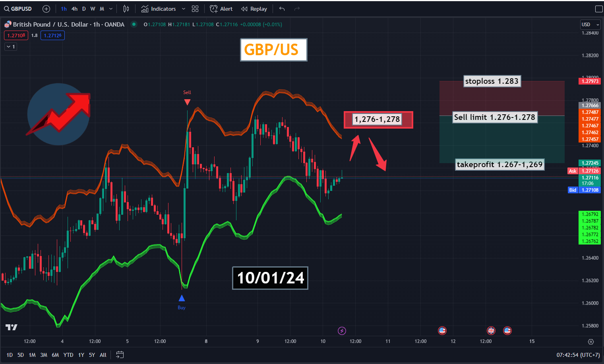Click the compare/add symbol plus icon
Image resolution: width=604 pixels, height=364 pixels.
tap(46, 9)
